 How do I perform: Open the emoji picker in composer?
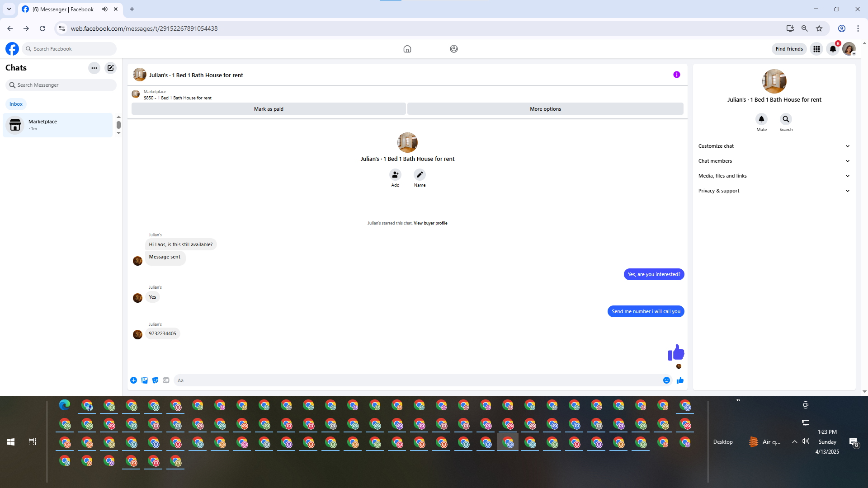tap(666, 380)
